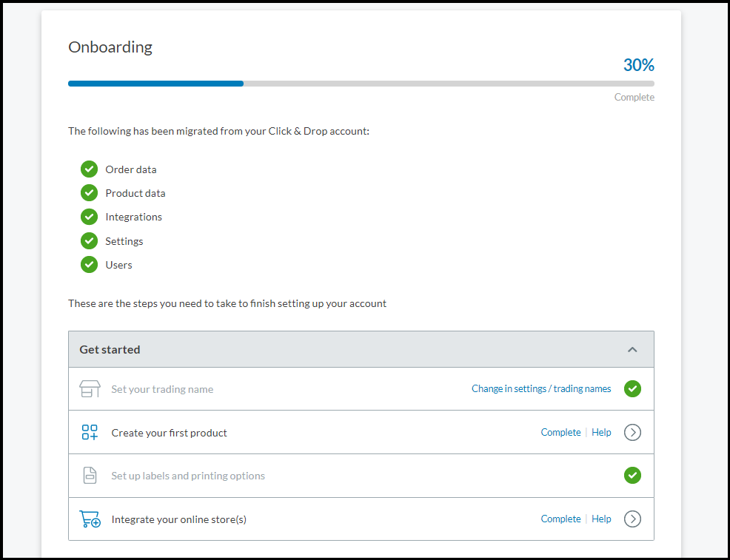Click the add product grid icon

pyautogui.click(x=90, y=432)
